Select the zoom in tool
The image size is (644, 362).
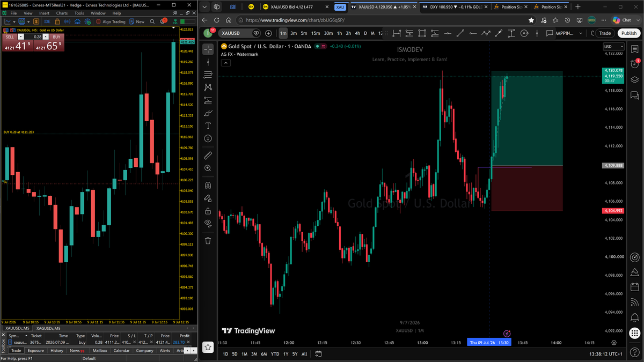(x=208, y=168)
